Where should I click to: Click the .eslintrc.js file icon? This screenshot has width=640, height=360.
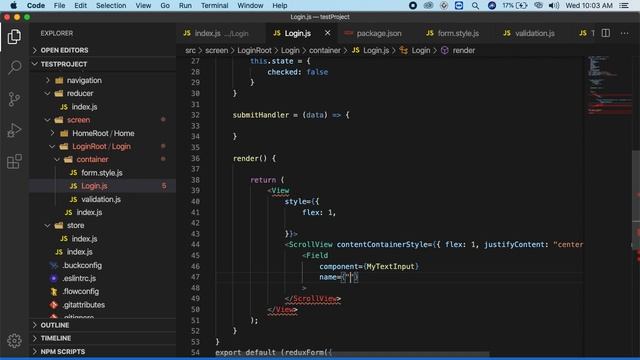tap(53, 278)
